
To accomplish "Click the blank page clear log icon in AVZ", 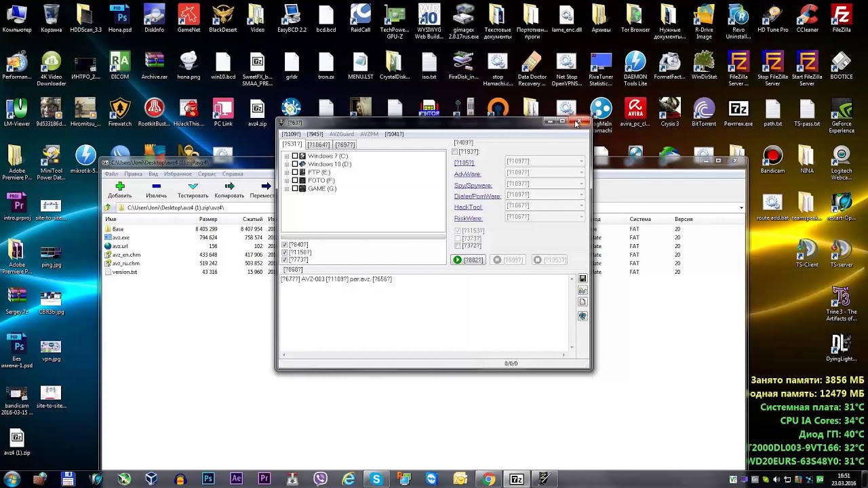I will pyautogui.click(x=582, y=302).
